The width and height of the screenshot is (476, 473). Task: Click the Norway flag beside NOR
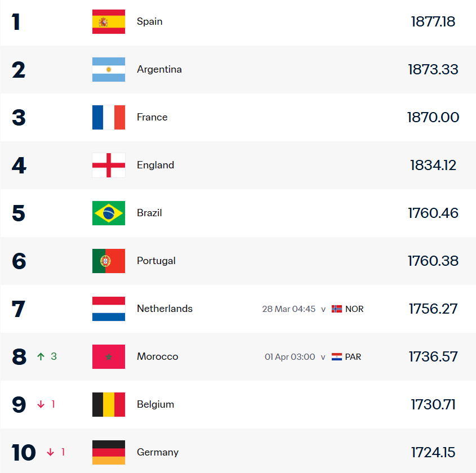click(x=337, y=309)
